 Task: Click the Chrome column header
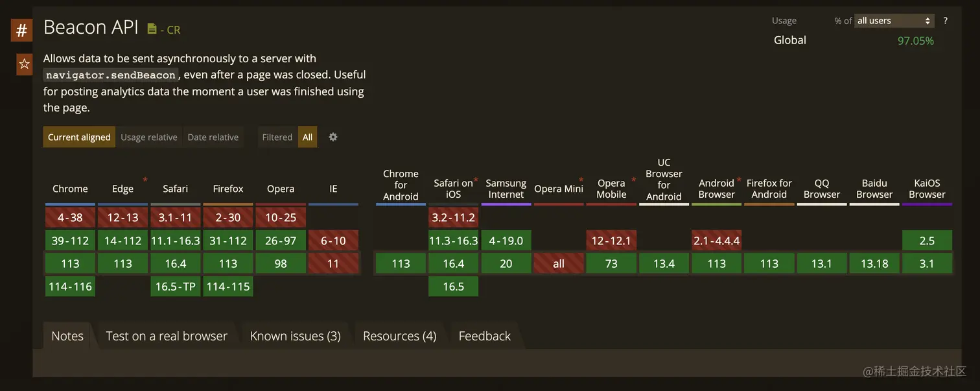click(x=70, y=189)
